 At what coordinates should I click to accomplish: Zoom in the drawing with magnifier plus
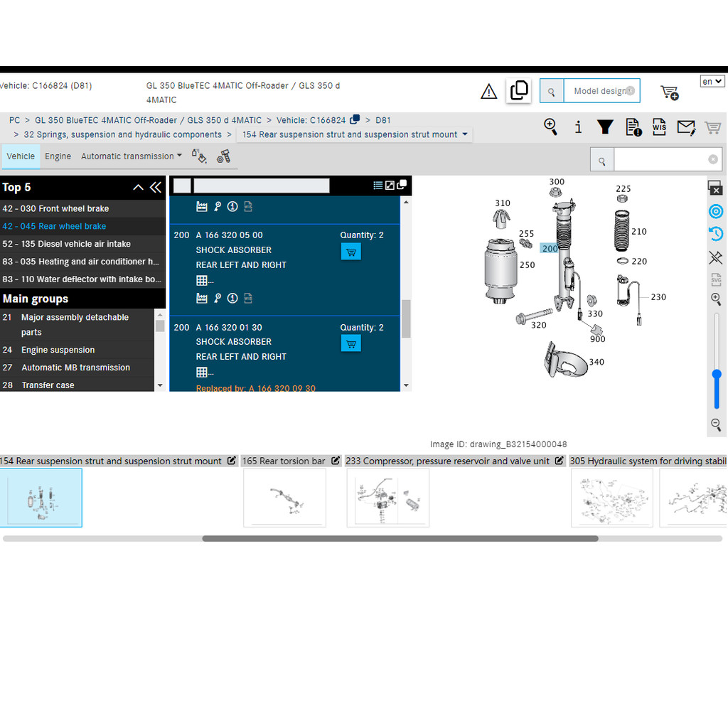tap(716, 299)
